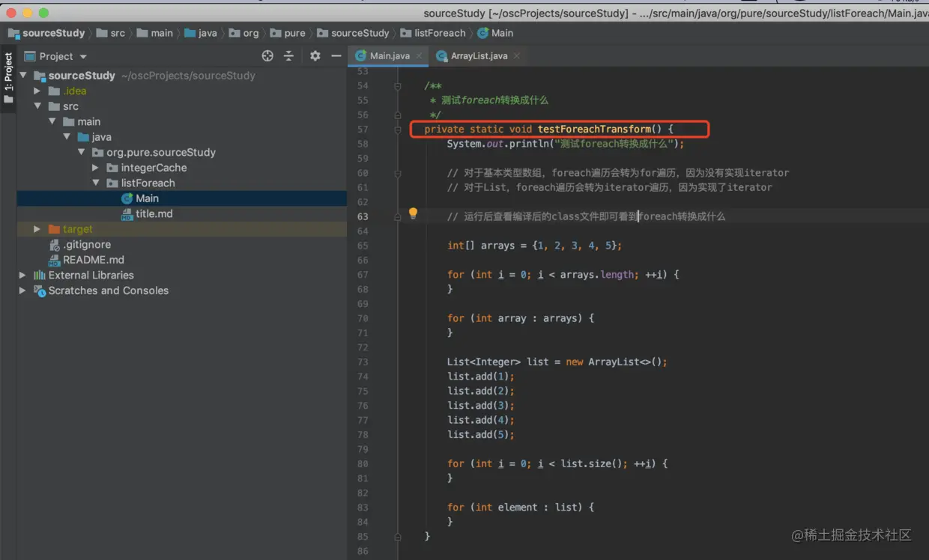Expand Scratches and Consoles node

22,290
